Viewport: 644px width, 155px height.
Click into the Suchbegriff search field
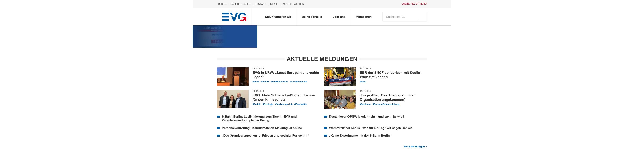(x=400, y=17)
